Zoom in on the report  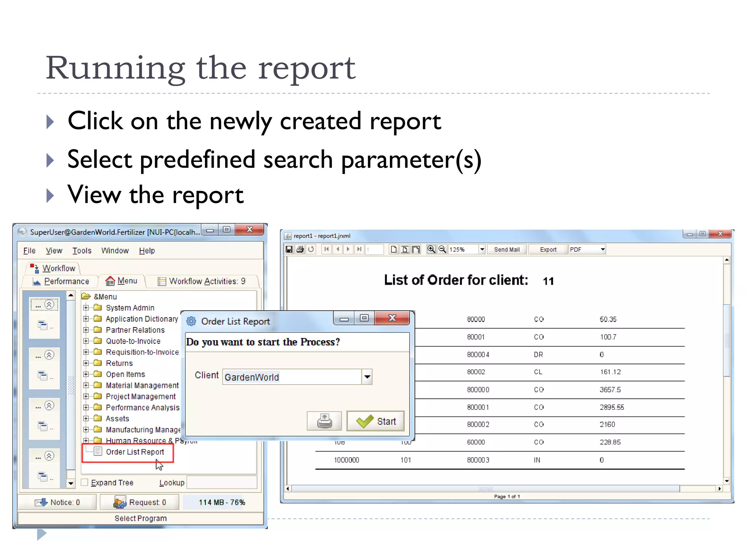point(431,249)
